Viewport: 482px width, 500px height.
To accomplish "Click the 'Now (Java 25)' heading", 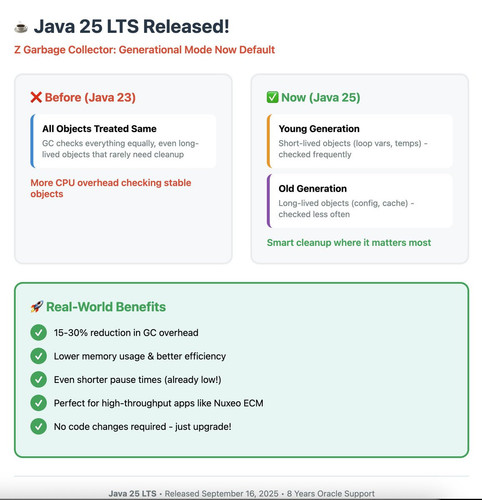I will point(320,97).
